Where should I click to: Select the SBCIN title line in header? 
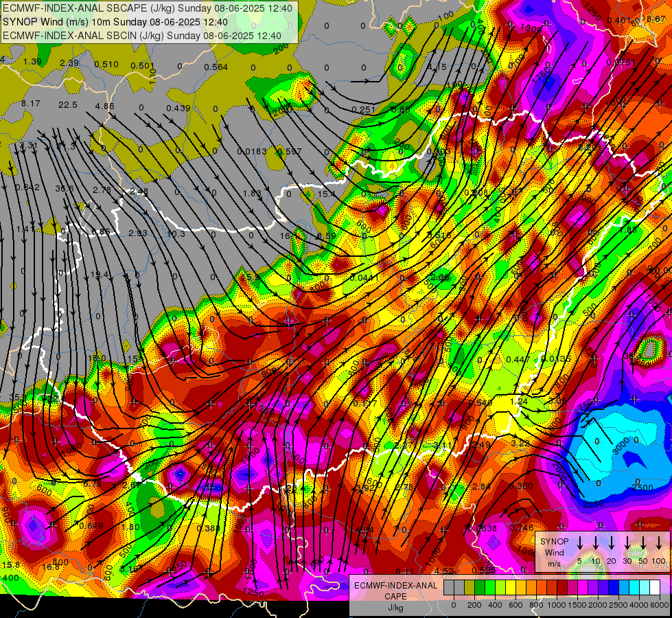142,36
